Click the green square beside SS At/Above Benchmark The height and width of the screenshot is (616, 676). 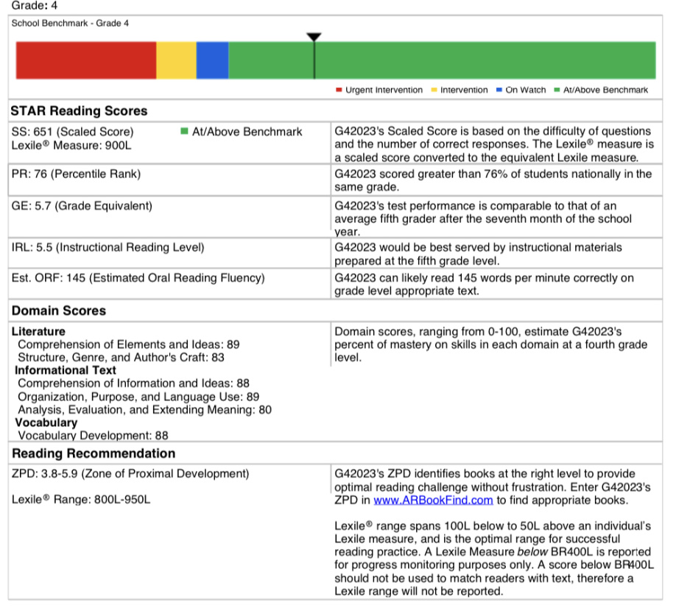[184, 131]
